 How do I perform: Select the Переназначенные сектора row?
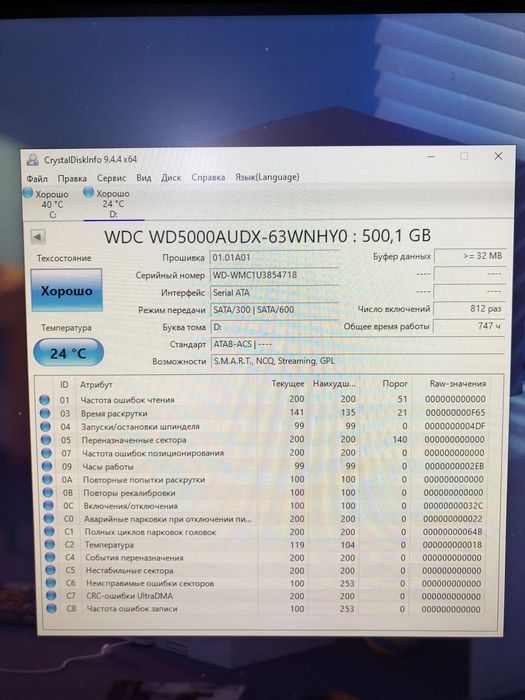(x=263, y=440)
